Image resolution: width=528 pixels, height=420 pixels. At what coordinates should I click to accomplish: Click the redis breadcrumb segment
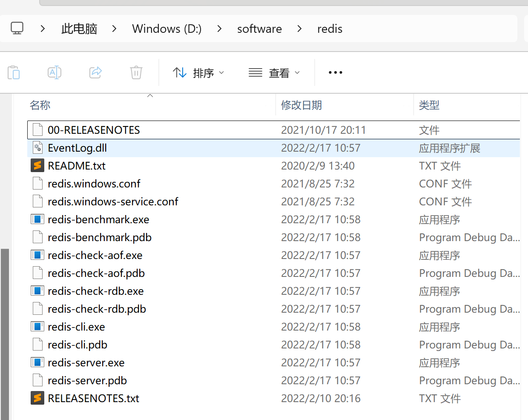tap(330, 29)
